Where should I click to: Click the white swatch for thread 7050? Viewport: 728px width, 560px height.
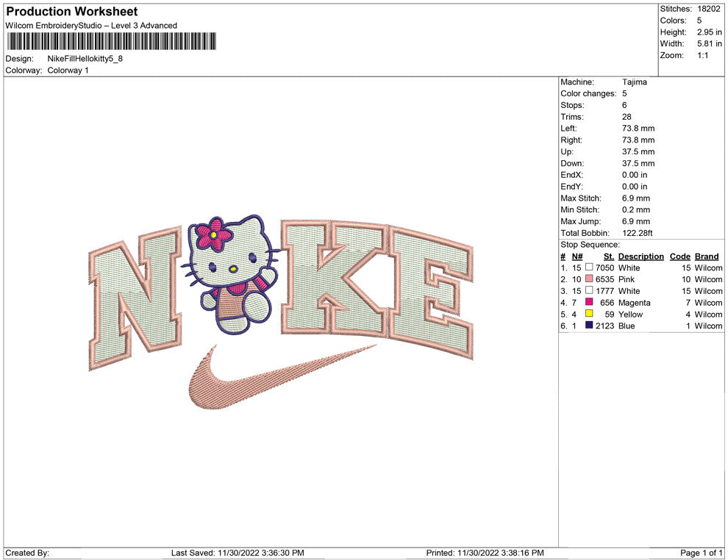[x=589, y=268]
